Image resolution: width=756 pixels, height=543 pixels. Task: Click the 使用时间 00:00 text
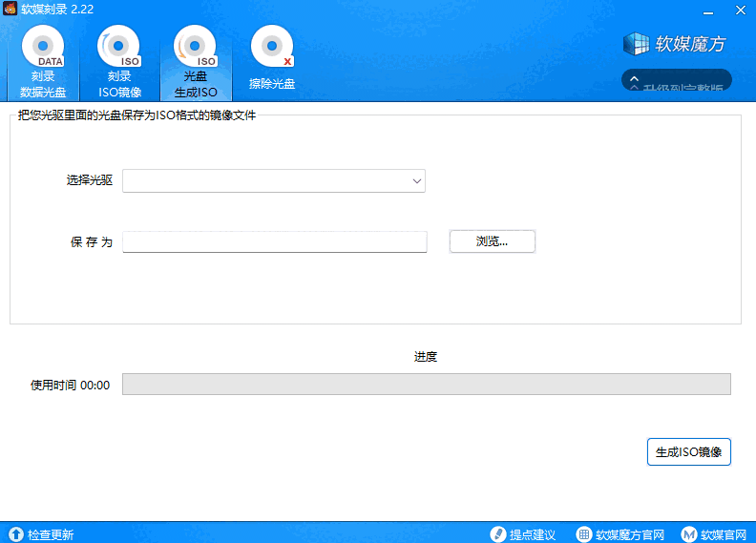[x=70, y=385]
